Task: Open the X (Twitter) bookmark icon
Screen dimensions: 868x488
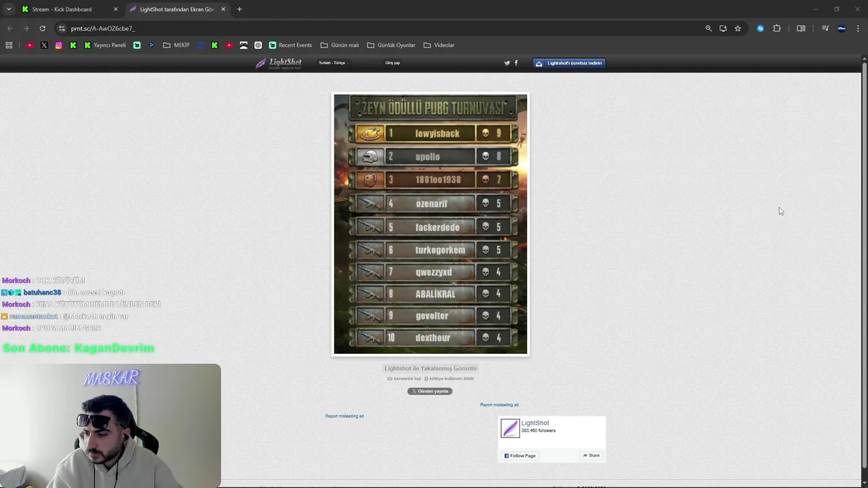Action: 44,45
